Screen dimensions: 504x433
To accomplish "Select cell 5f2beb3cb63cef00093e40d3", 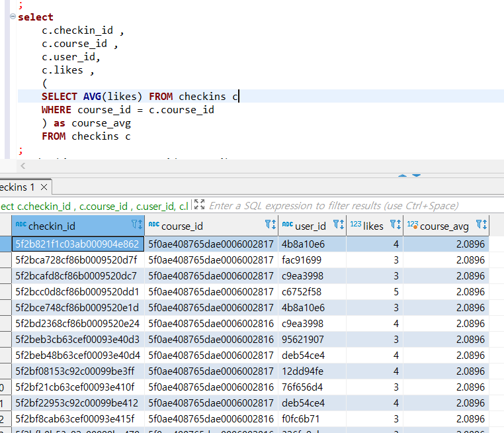I will click(x=78, y=340).
